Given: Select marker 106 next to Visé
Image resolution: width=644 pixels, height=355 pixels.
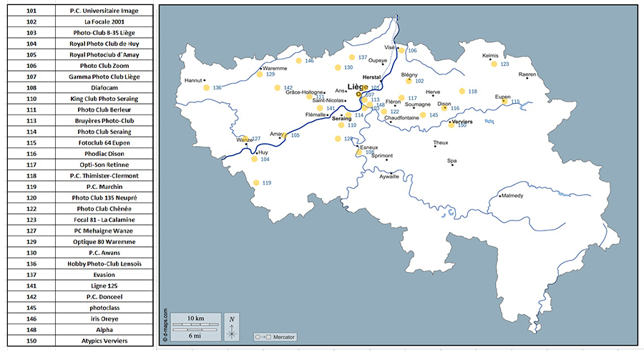Looking at the screenshot, I should 401,51.
